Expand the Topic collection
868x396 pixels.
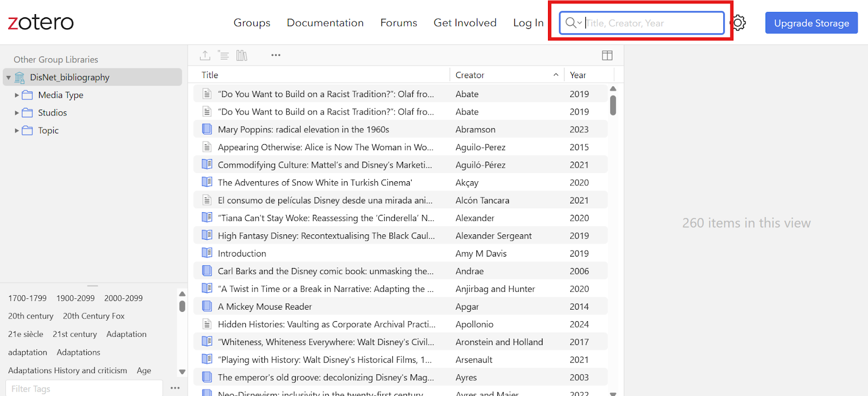point(17,131)
